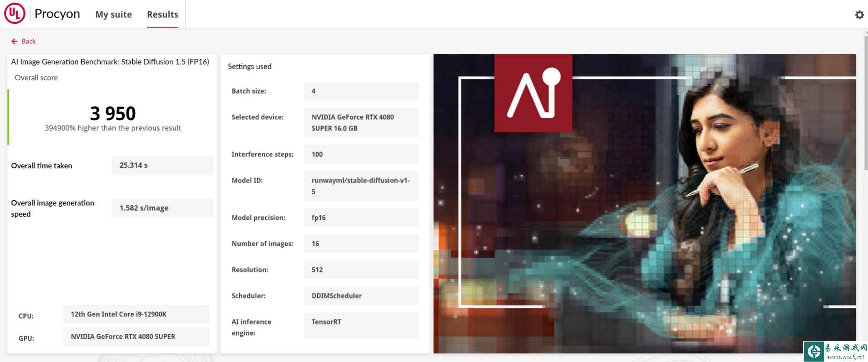
Task: Click the GPU value RTX 4080 SUPER
Action: [x=136, y=337]
